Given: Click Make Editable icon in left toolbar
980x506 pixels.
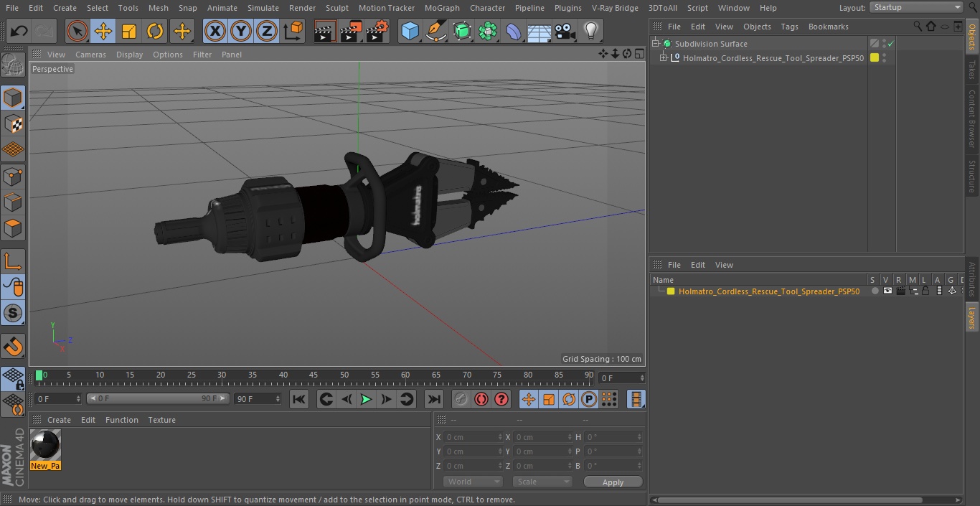Looking at the screenshot, I should click(x=13, y=66).
